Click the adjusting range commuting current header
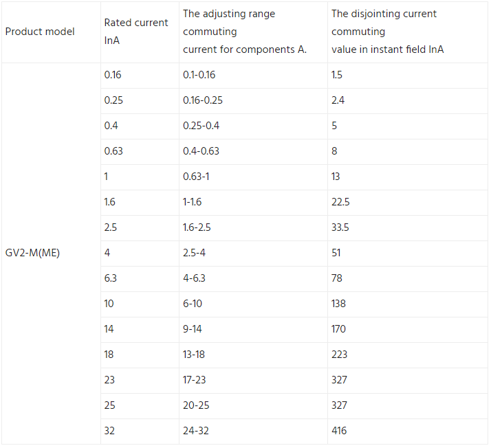This screenshot has height=448, width=491. 253,32
